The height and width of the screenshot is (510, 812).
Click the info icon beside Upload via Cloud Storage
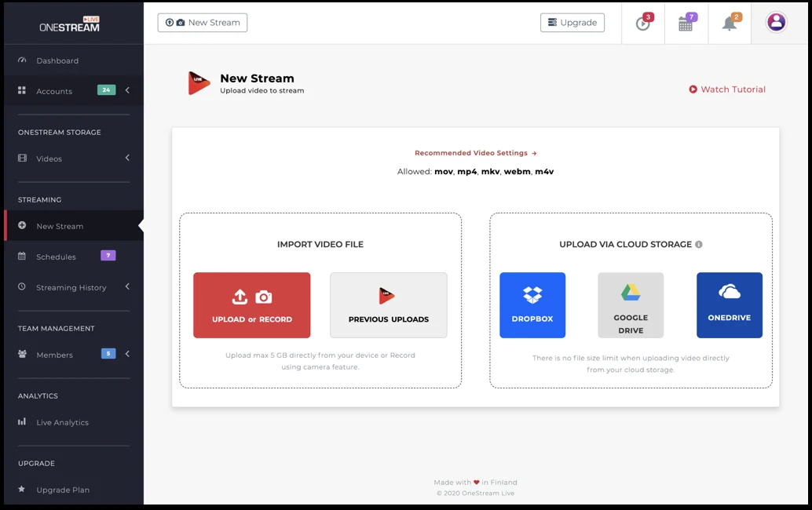699,244
